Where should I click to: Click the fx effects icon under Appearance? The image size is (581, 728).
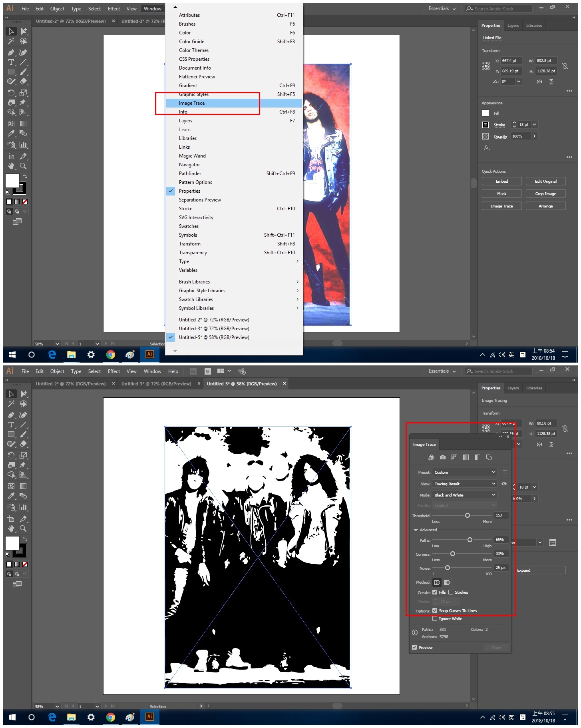tap(487, 148)
